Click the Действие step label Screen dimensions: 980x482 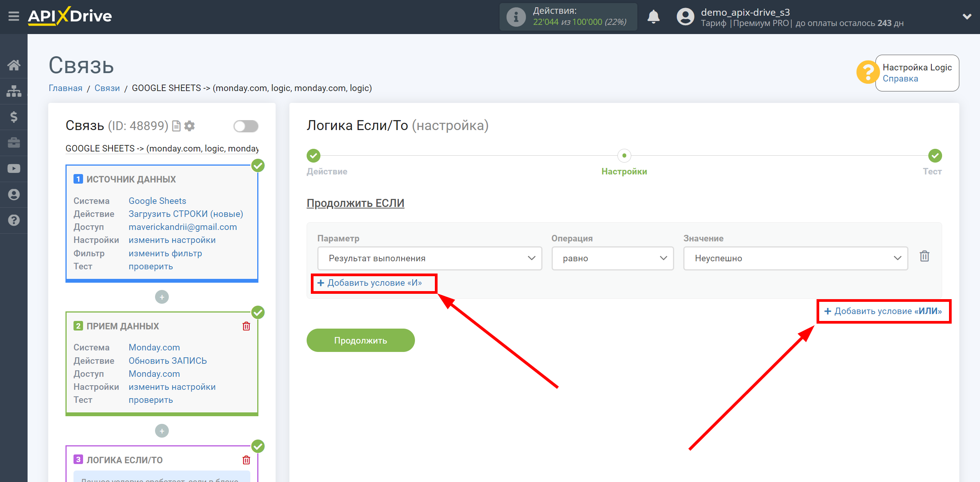327,171
